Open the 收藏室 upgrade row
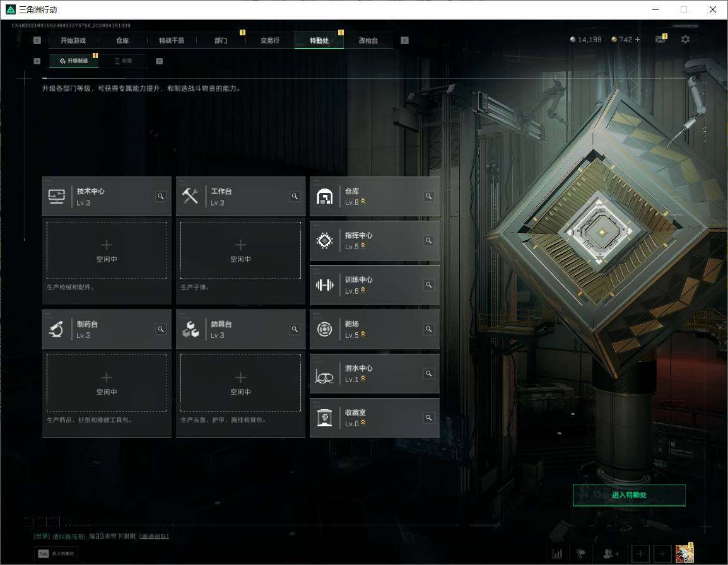This screenshot has width=728, height=565. click(366, 417)
